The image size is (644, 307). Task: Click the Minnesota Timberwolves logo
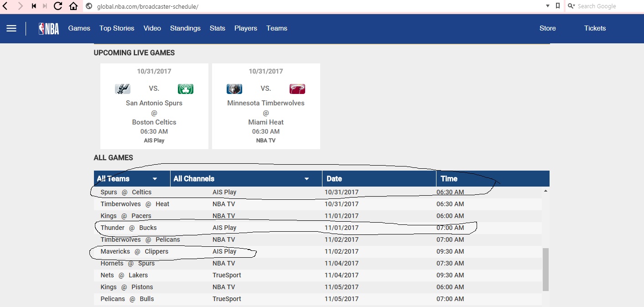pos(234,89)
